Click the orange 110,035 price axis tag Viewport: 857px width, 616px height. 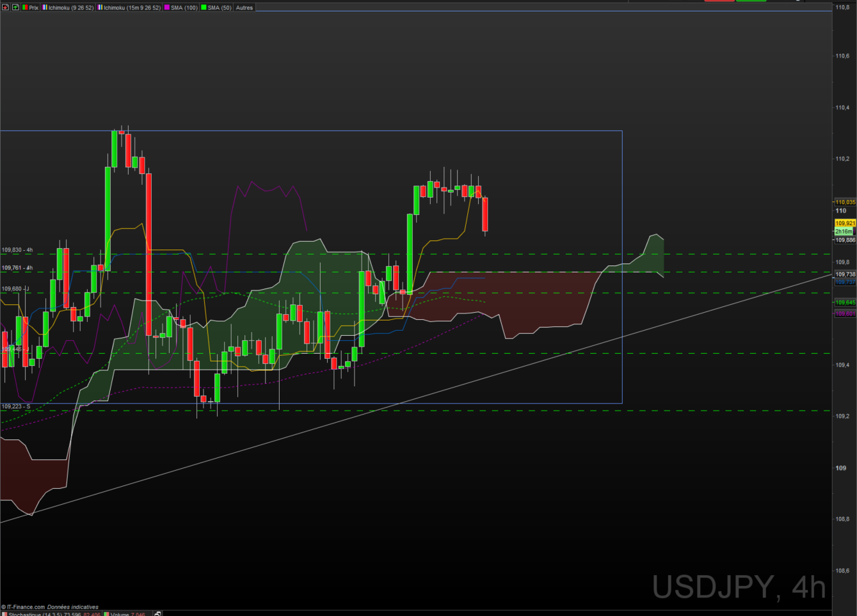tap(845, 202)
